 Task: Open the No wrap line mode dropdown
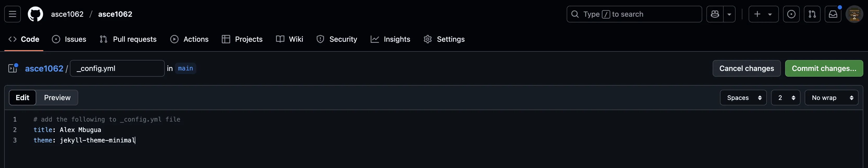coord(831,98)
